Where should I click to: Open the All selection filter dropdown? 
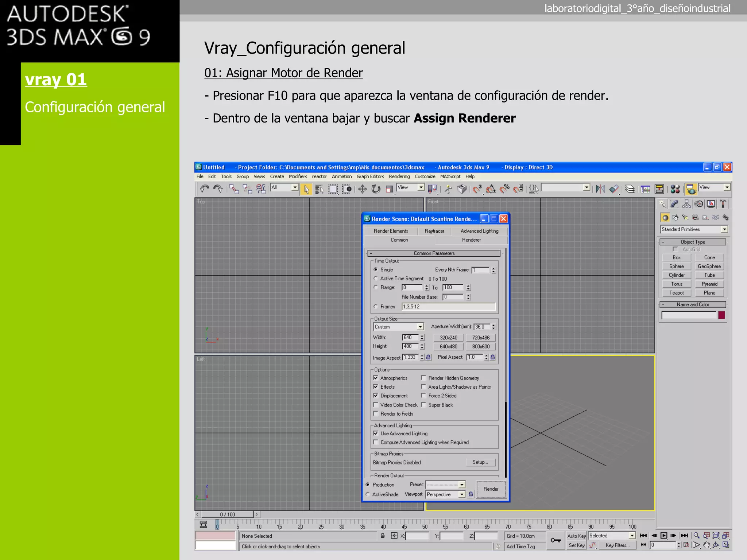284,187
